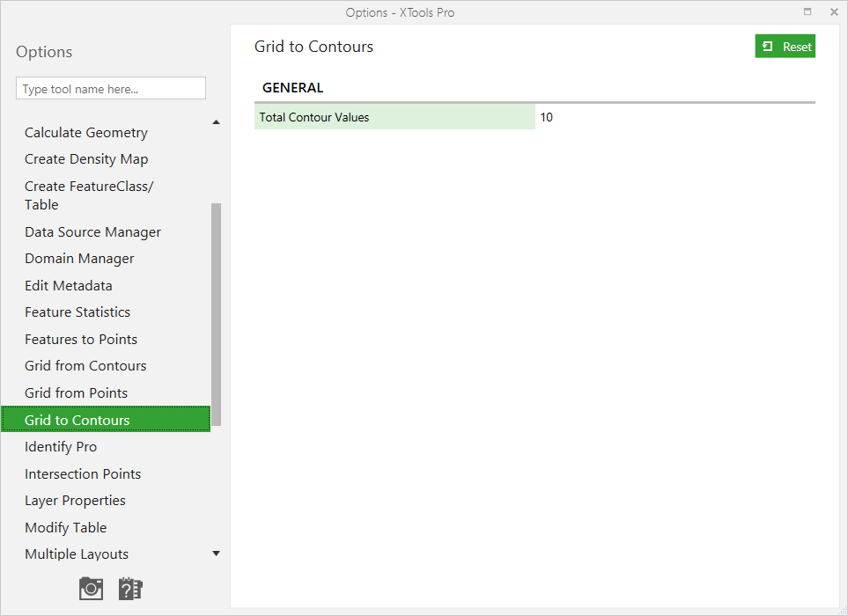Edit the Total Contour Values field showing 10

pyautogui.click(x=675, y=117)
